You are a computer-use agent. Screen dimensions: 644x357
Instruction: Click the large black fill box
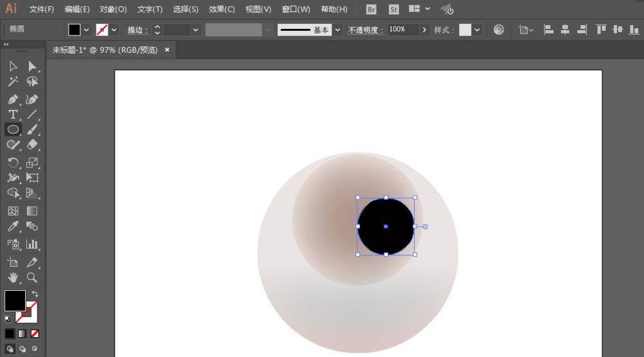point(15,300)
